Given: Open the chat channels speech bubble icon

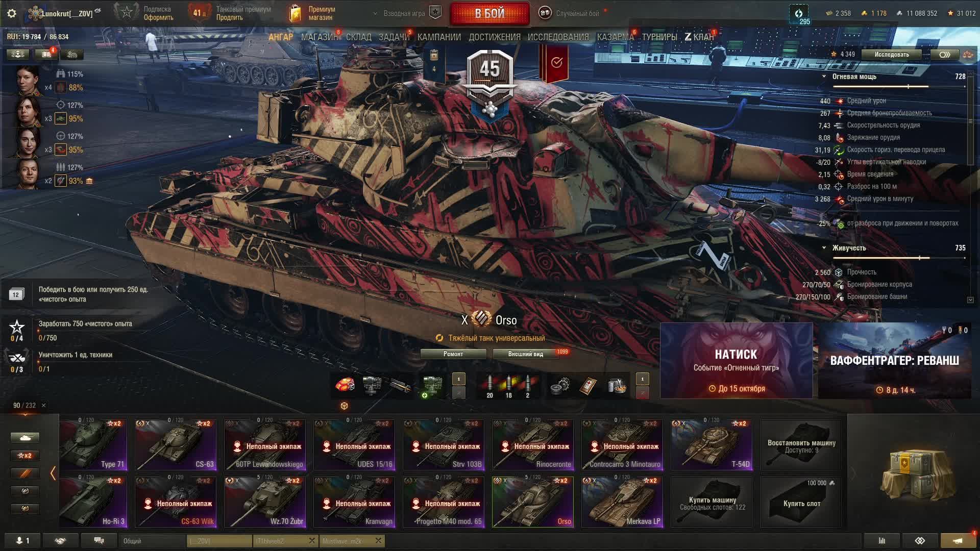Looking at the screenshot, I should point(99,540).
